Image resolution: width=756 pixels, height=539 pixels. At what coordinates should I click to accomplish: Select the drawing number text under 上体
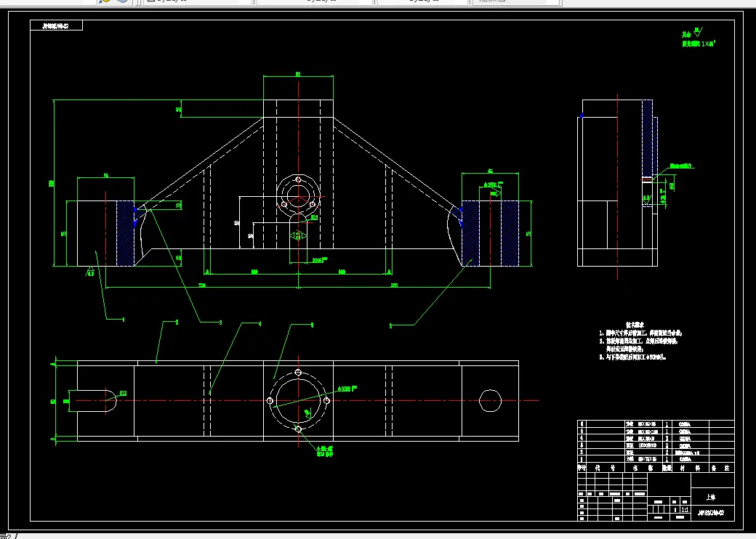[711, 513]
